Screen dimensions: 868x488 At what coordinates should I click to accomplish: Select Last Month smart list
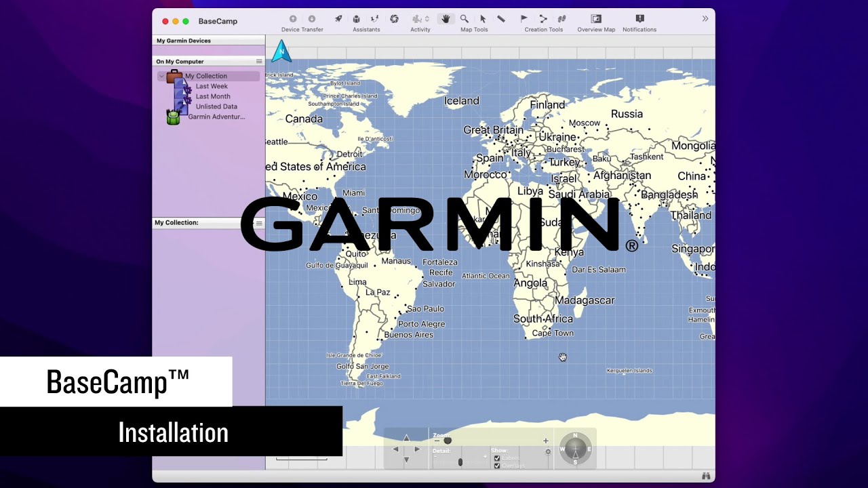213,96
